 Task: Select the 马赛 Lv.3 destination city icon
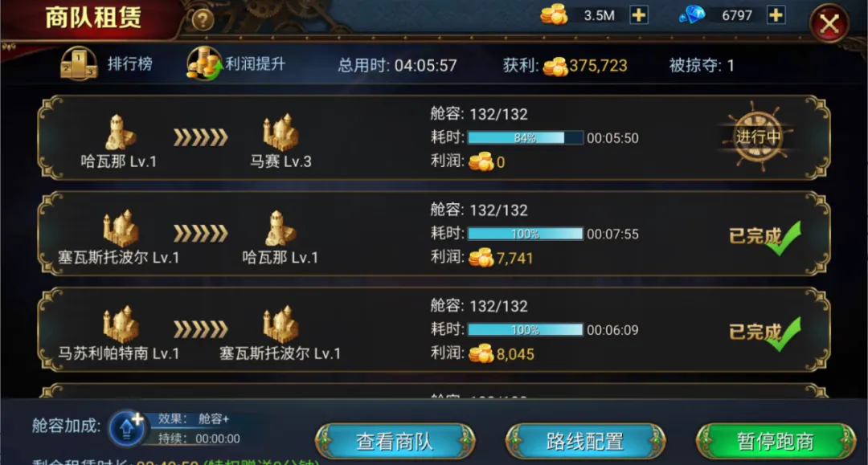pyautogui.click(x=280, y=133)
